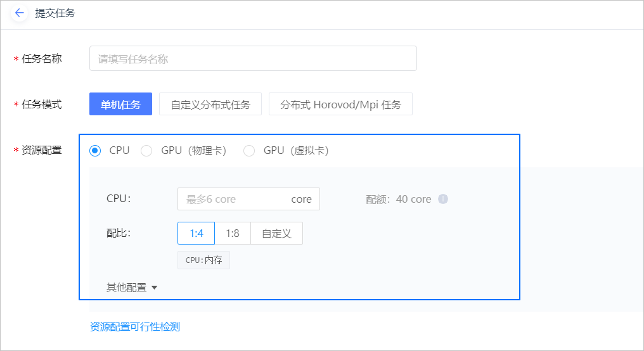Choose the GPU（虚拟卡）radio button
The image size is (644, 351).
[x=249, y=151]
